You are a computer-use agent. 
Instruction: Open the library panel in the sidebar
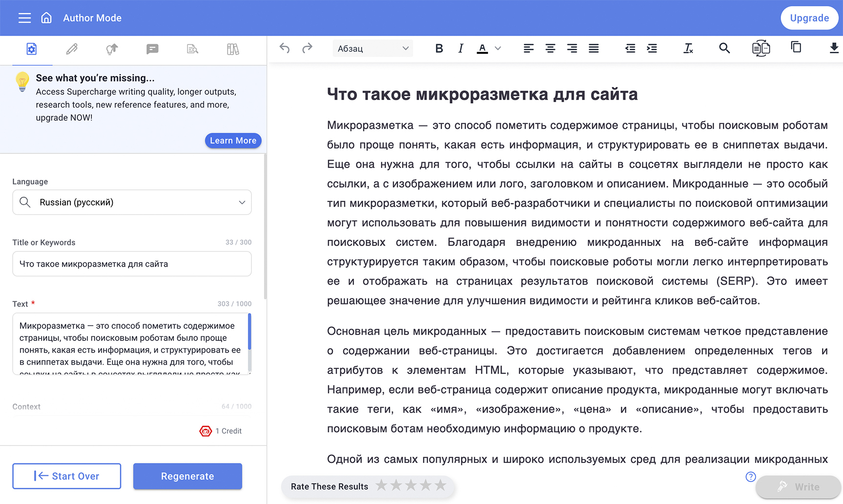[x=233, y=49]
